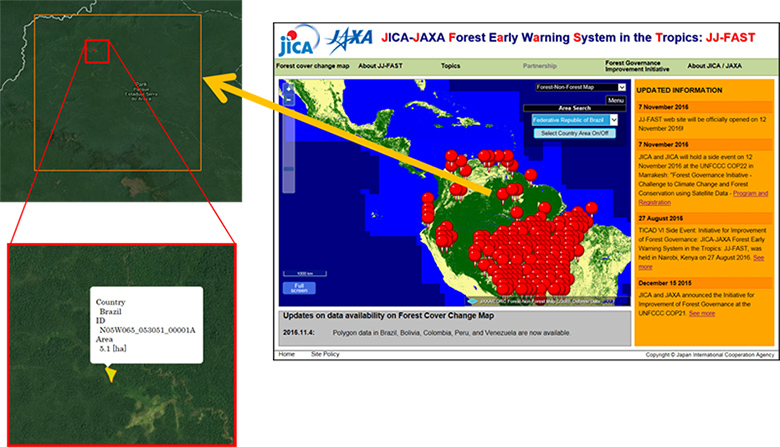Click the westernmost red pin cluster near Peru
The width and height of the screenshot is (780, 447).
click(428, 209)
